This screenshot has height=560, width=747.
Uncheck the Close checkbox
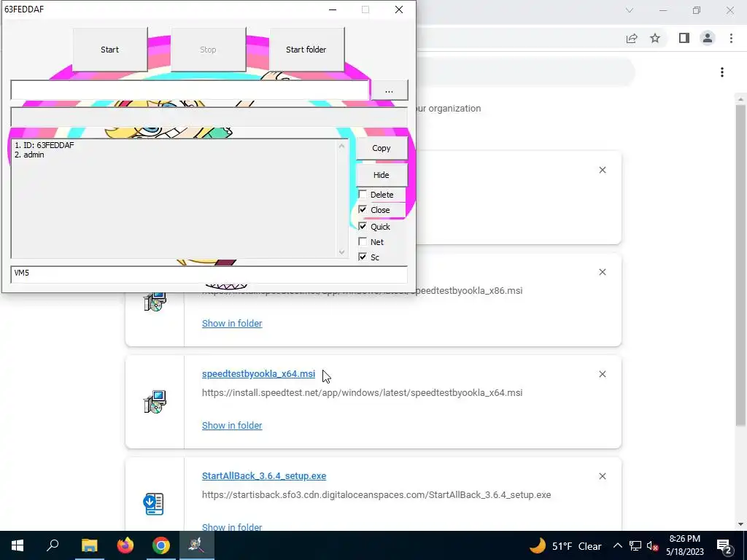point(363,209)
